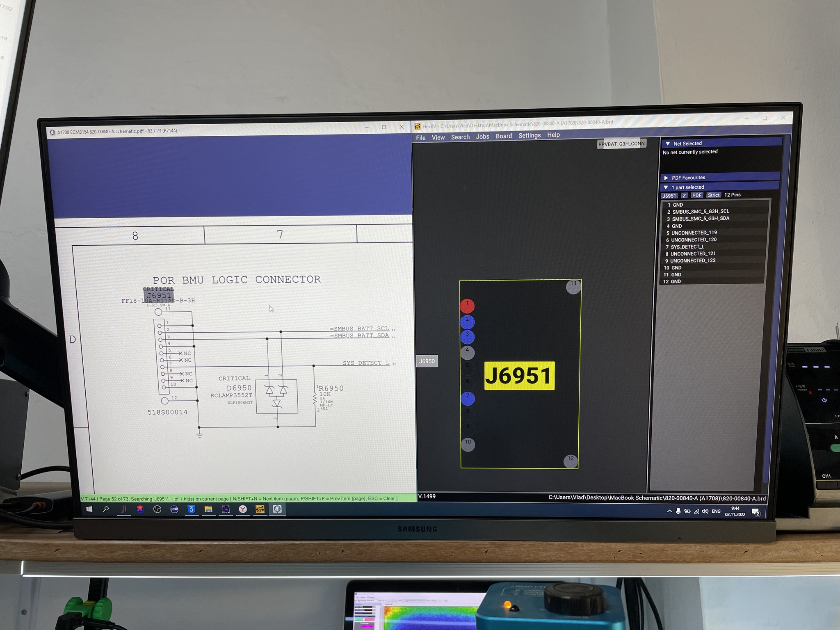Image resolution: width=840 pixels, height=630 pixels.
Task: Expand the PDF Favourites section
Action: point(666,178)
